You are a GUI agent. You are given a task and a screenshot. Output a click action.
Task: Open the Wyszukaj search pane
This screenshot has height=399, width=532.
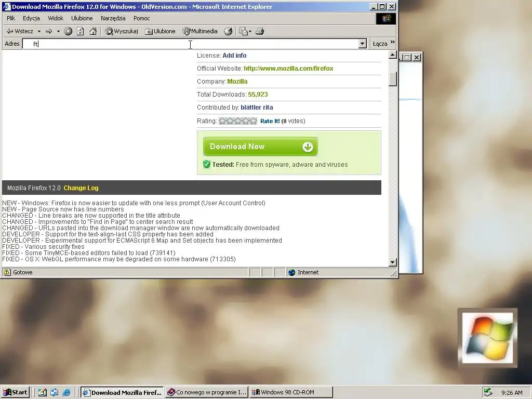122,31
